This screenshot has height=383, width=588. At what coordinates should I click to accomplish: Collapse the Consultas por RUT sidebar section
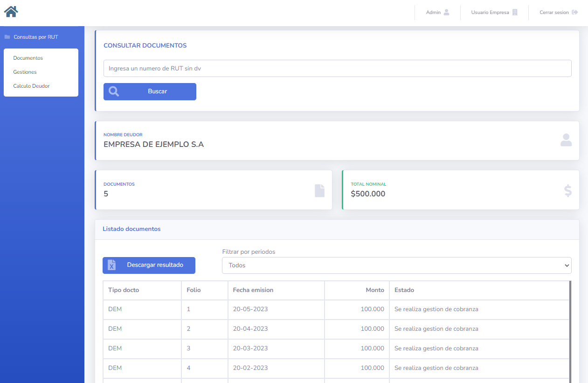coord(36,37)
